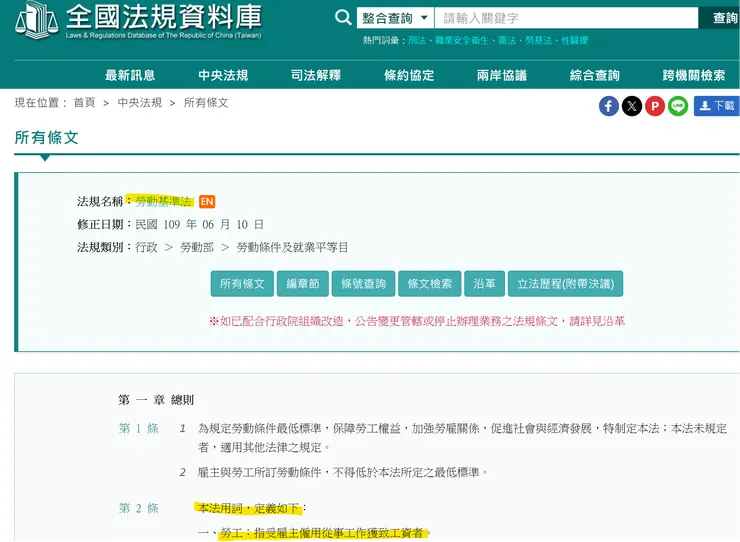Click the highlighted 勞工 definition line
This screenshot has width=740, height=542.
click(321, 534)
